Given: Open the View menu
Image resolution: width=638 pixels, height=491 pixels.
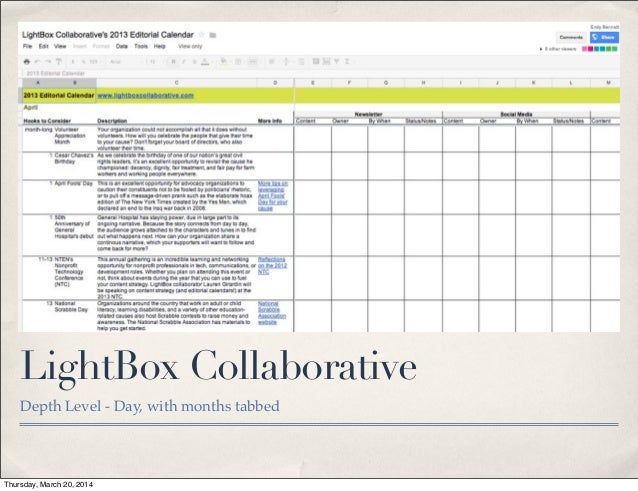Looking at the screenshot, I should point(60,46).
